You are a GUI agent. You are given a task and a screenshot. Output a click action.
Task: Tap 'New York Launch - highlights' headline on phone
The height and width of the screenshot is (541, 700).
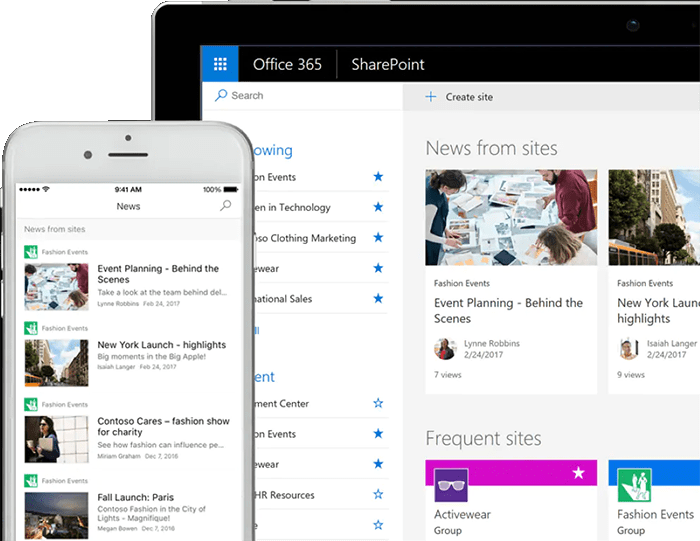(162, 345)
